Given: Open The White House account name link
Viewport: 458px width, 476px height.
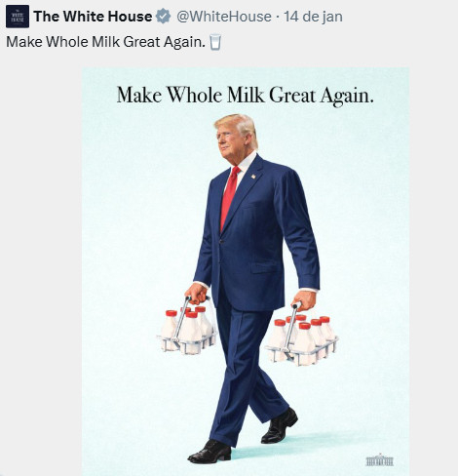Looking at the screenshot, I should point(93,17).
